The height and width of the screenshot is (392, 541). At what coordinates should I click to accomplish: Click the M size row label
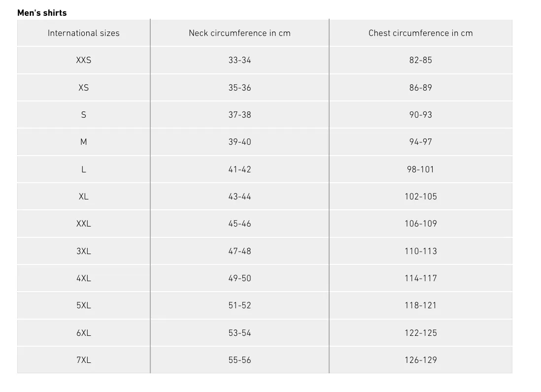click(x=83, y=142)
